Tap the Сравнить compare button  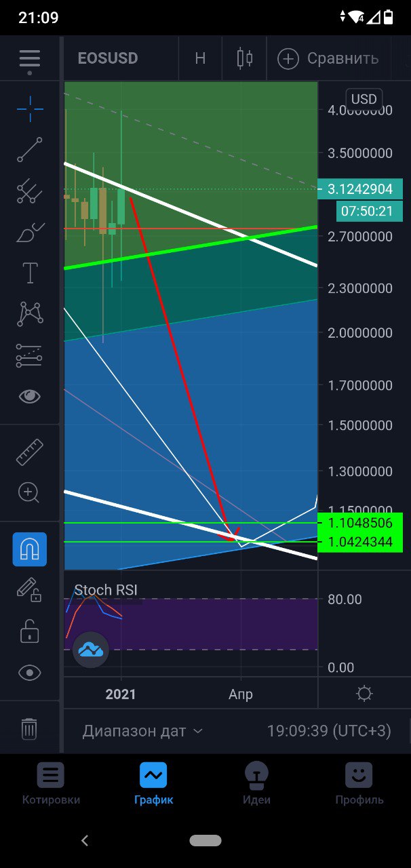point(329,58)
